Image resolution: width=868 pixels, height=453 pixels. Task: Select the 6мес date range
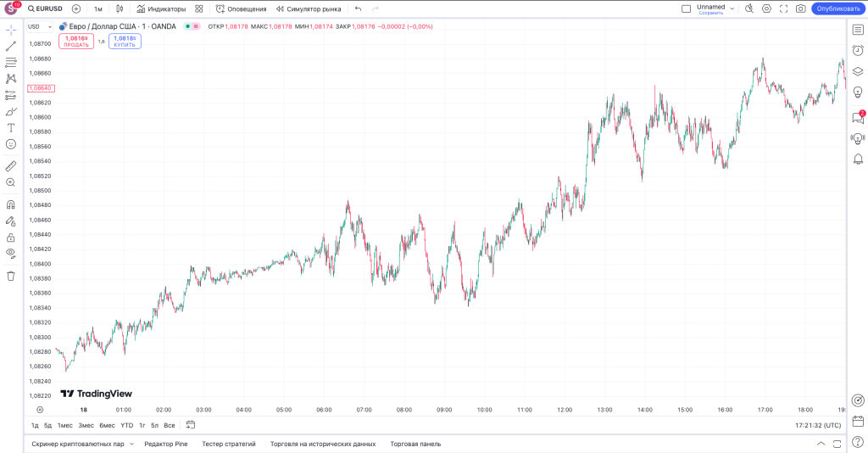(x=107, y=425)
